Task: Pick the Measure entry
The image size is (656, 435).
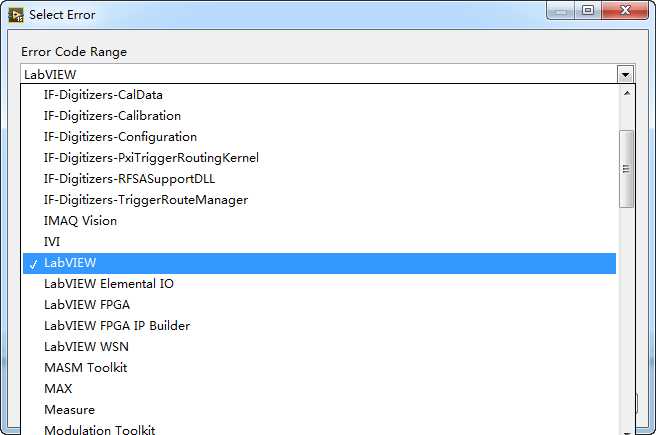Action: (x=319, y=410)
